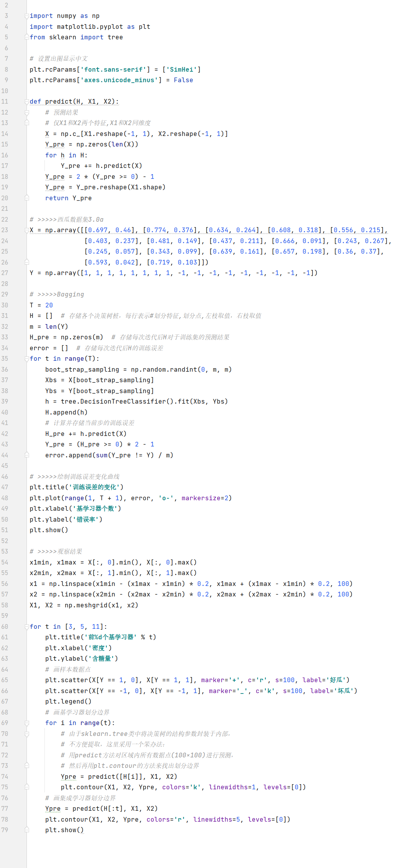Click 'for h in H:' statement
This screenshot has width=412, height=868.
click(67, 155)
